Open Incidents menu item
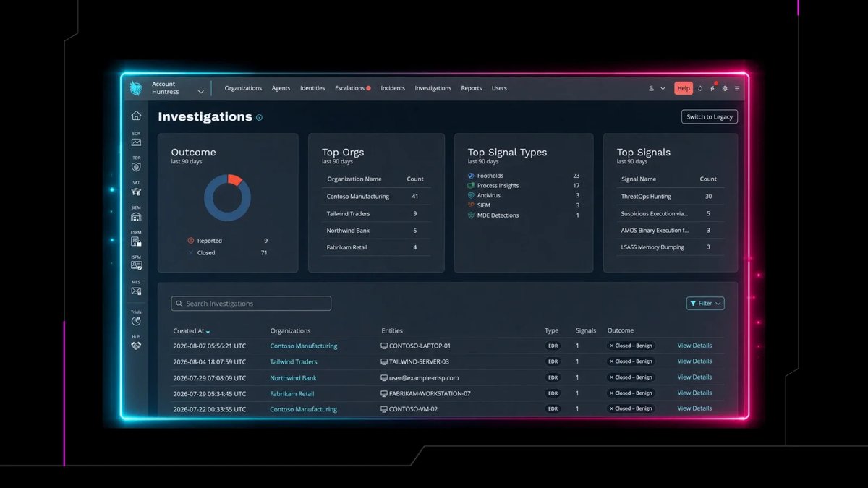This screenshot has height=488, width=868. (393, 88)
